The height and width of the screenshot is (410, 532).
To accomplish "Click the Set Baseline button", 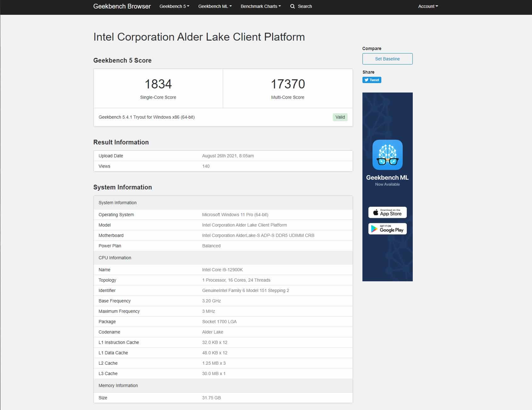I will coord(387,59).
